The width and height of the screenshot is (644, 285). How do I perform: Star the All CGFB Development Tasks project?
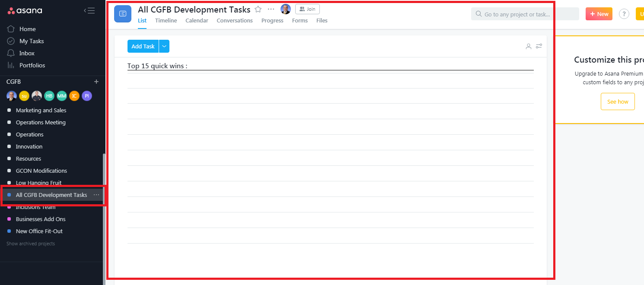click(x=258, y=9)
